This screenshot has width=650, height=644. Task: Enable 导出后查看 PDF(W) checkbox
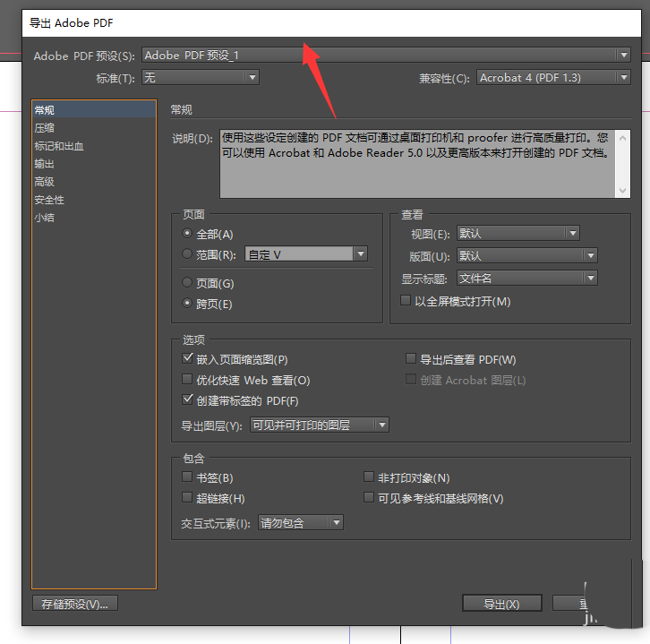[411, 358]
